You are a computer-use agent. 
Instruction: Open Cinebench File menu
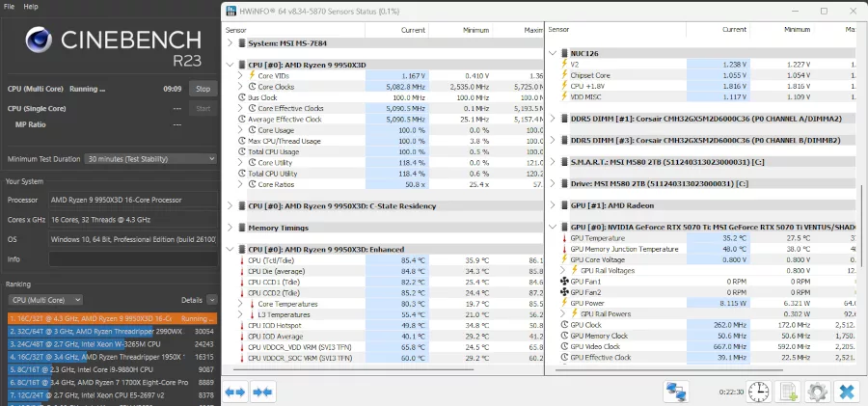(10, 7)
